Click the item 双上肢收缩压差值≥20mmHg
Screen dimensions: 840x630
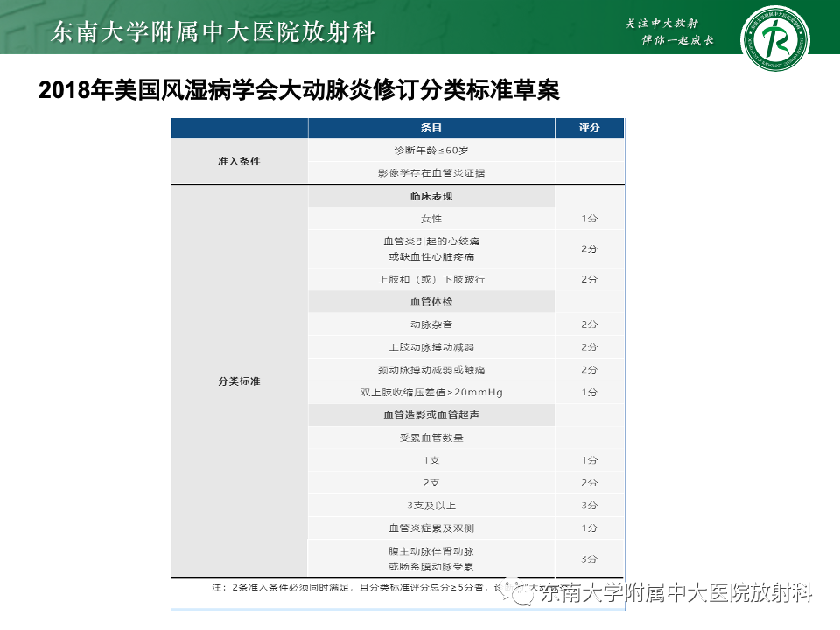coord(431,393)
